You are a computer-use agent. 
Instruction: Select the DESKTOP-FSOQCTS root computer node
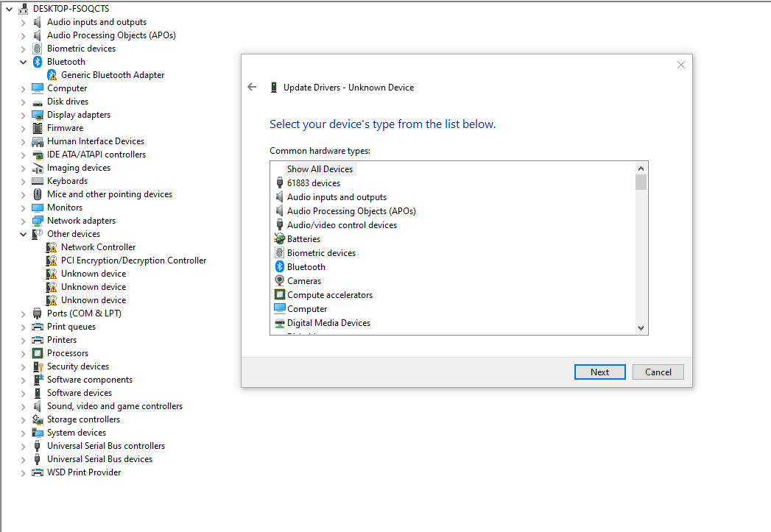71,8
